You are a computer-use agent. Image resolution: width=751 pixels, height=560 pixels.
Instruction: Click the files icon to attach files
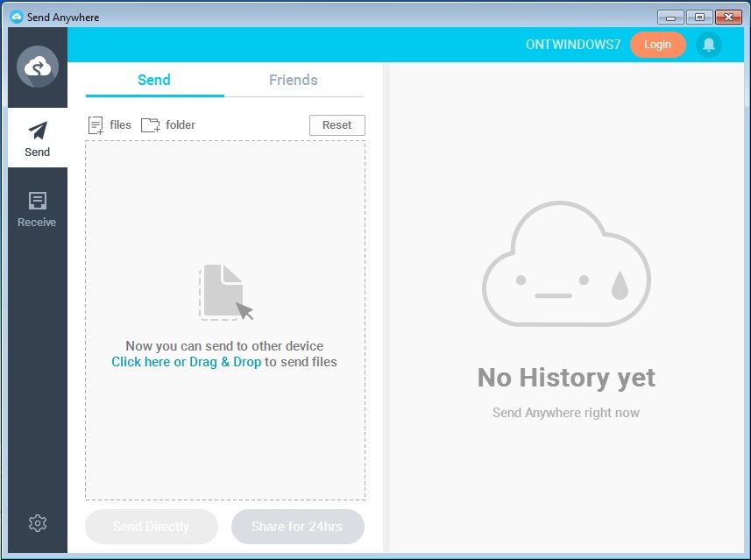96,124
